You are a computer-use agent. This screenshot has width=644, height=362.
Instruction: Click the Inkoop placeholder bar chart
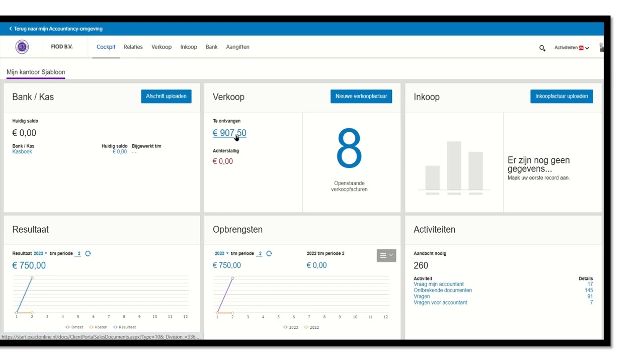(454, 167)
